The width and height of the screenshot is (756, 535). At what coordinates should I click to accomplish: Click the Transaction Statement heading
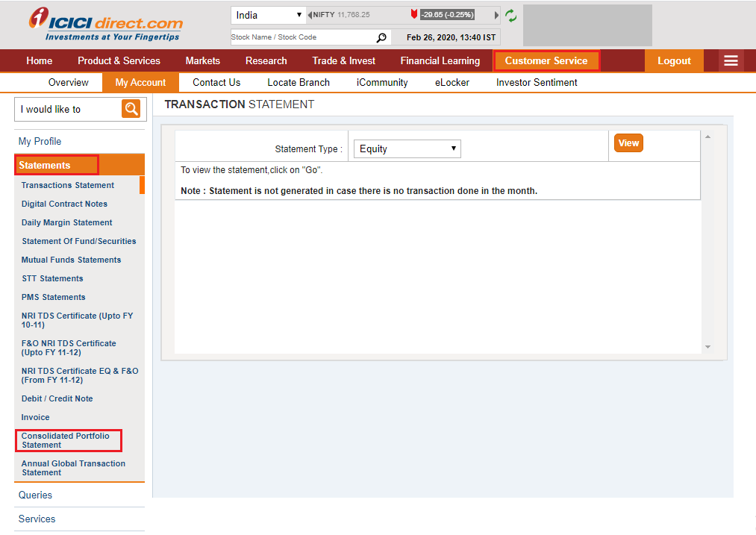point(239,104)
